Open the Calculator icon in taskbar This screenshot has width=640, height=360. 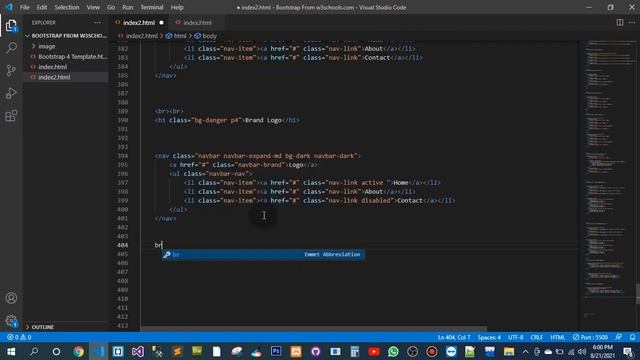(x=354, y=351)
